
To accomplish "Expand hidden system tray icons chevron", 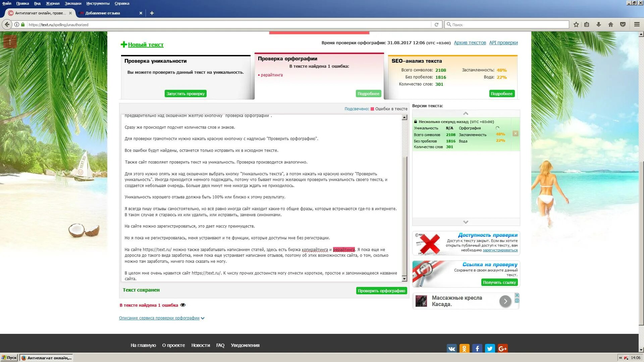I will point(620,358).
